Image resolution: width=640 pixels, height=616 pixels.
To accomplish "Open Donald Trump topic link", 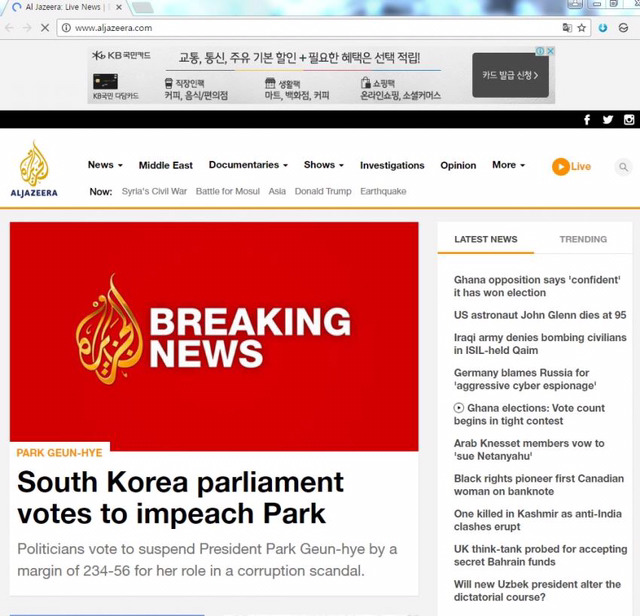I will click(x=323, y=191).
